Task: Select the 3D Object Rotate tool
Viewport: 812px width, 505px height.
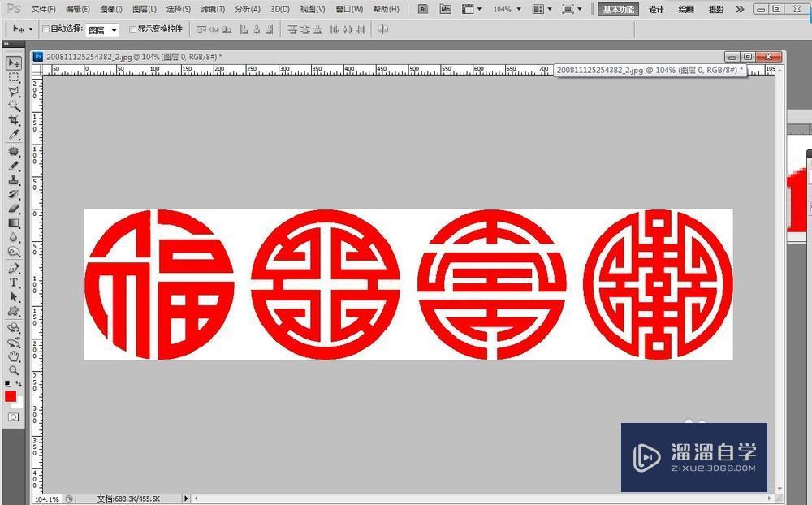Action: tap(14, 328)
